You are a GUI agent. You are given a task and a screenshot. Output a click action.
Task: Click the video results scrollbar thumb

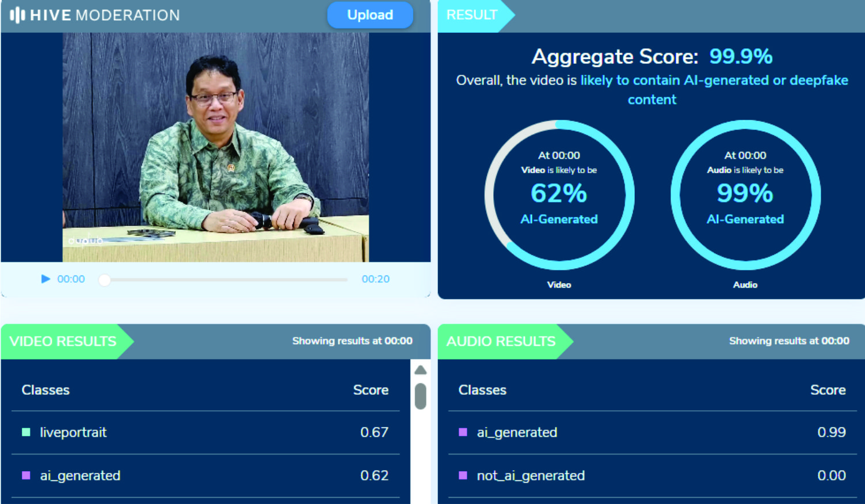[x=421, y=396]
